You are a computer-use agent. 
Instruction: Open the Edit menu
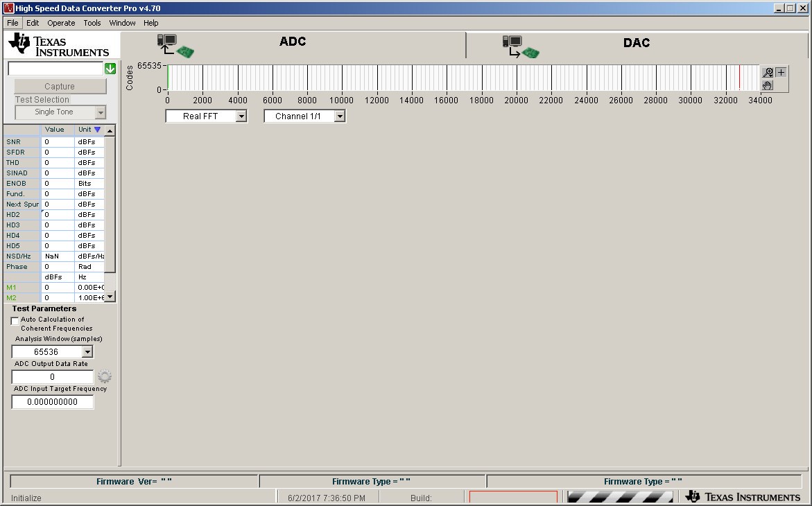click(33, 23)
